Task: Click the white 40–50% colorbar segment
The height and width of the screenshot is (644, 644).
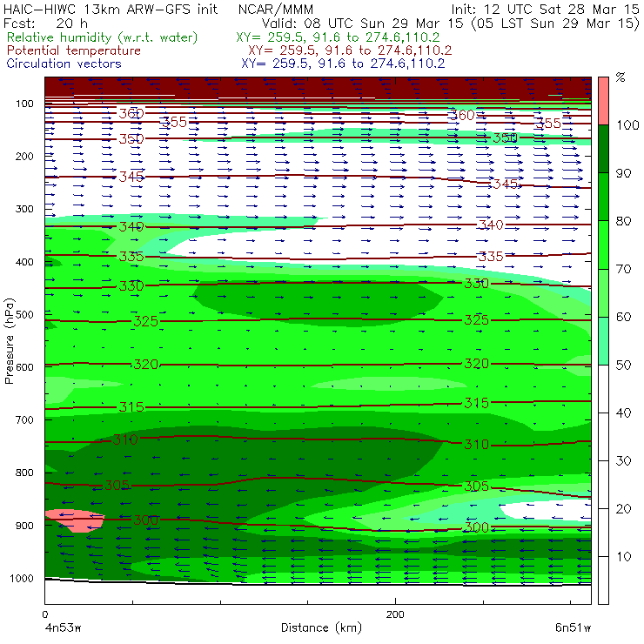Action: (603, 389)
